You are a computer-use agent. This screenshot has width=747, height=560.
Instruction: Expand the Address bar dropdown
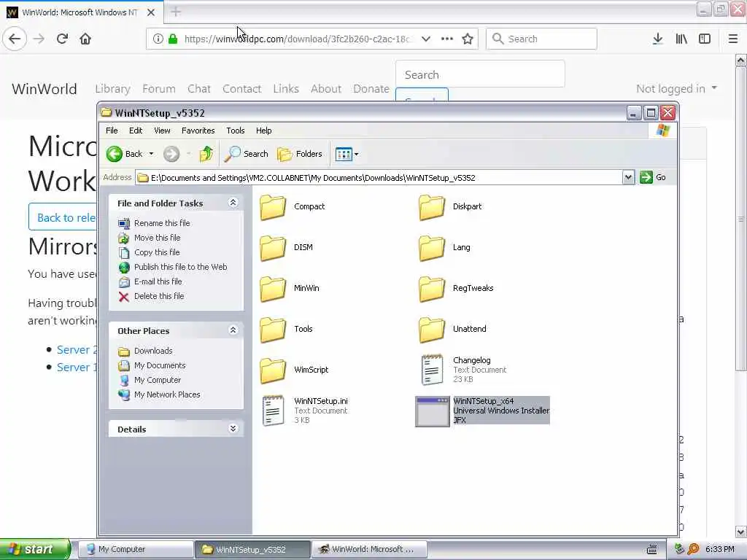(628, 178)
